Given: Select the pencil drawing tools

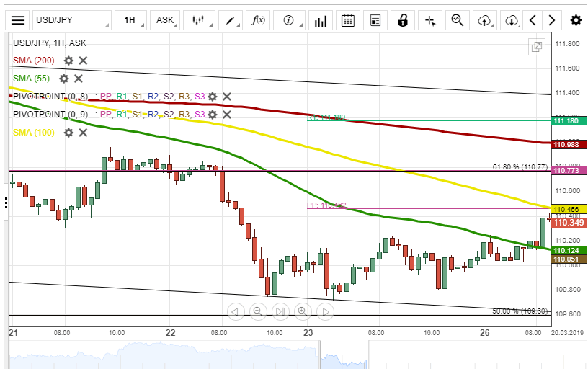Looking at the screenshot, I should [x=231, y=20].
